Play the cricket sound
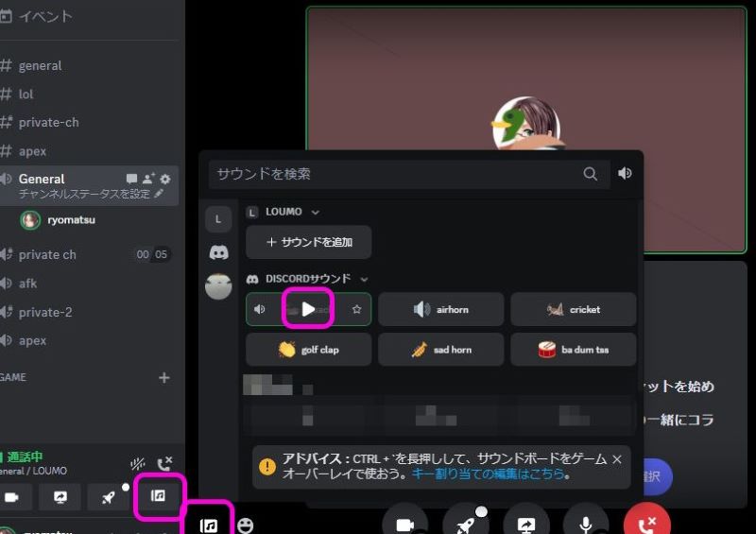This screenshot has height=534, width=756. 574,309
